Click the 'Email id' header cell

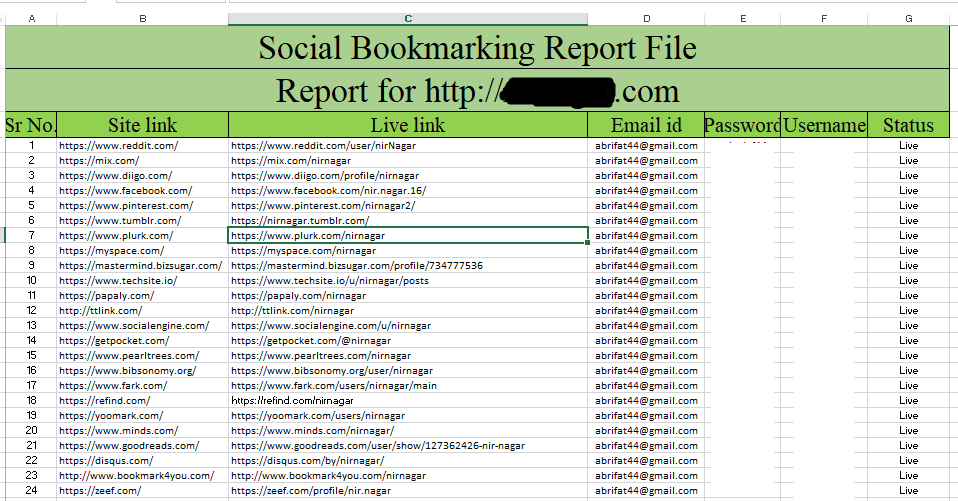click(x=646, y=125)
